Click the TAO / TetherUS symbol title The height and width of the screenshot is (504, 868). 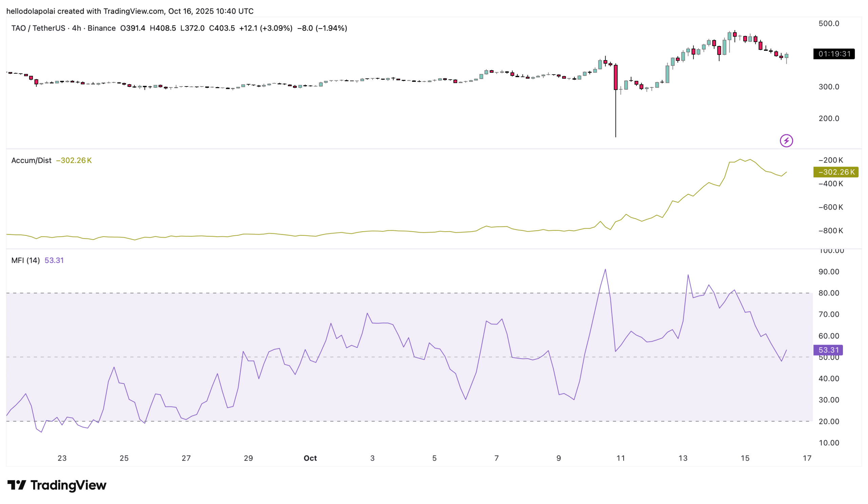(38, 28)
